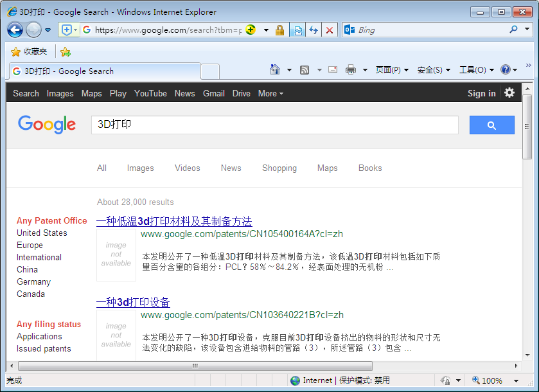Click in the Bing search box
This screenshot has height=392, width=539.
[x=432, y=30]
